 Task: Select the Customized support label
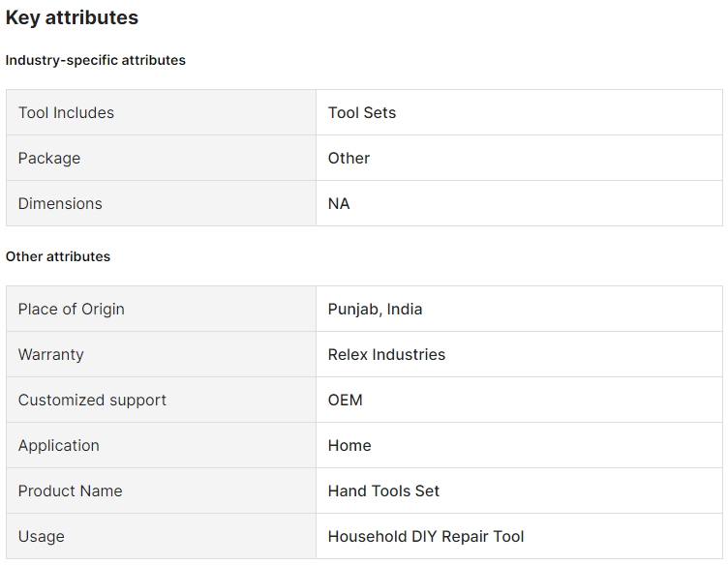(92, 400)
